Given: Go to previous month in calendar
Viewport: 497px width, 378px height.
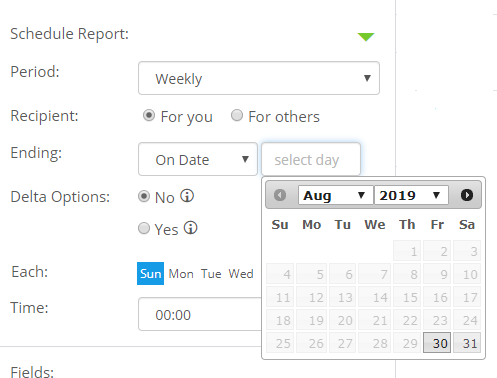Looking at the screenshot, I should pyautogui.click(x=280, y=195).
